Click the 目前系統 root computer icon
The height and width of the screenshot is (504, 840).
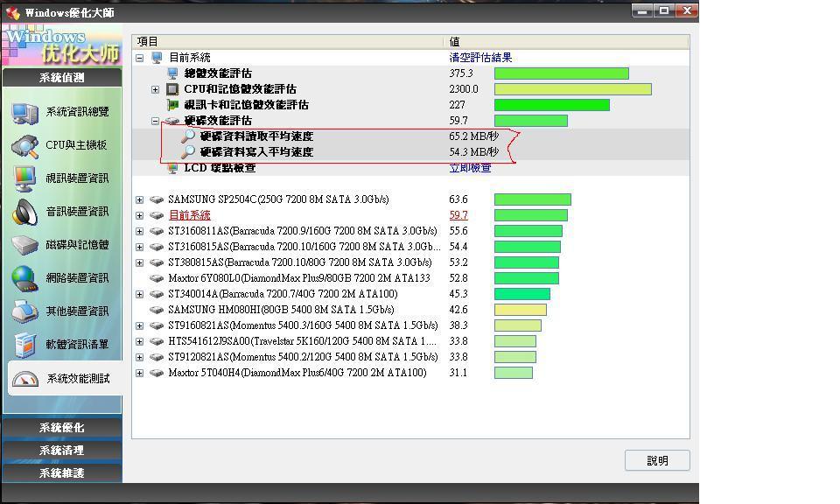pos(157,57)
